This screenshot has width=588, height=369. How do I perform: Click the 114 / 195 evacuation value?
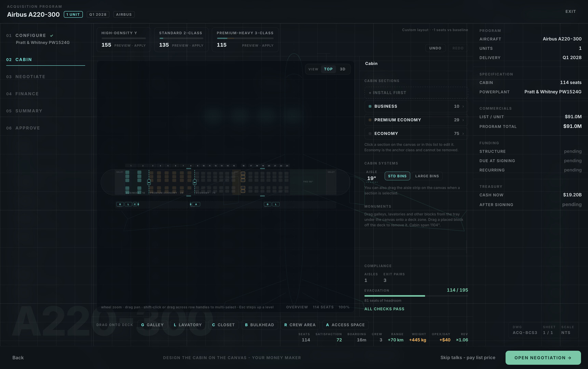point(457,290)
